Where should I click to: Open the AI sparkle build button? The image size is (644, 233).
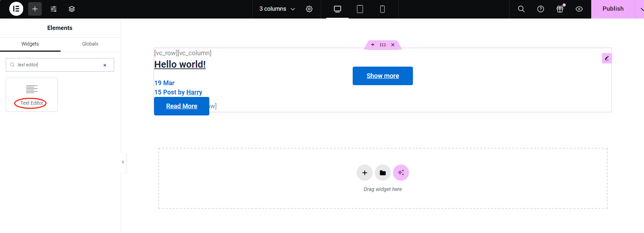coord(401,173)
